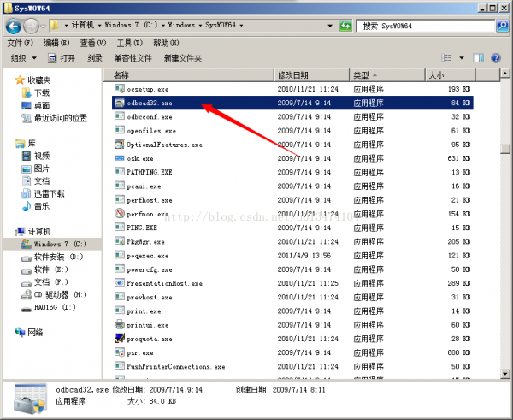This screenshot has width=513, height=420.
Task: Click 兼容性文件 toolbar button
Action: [133, 58]
